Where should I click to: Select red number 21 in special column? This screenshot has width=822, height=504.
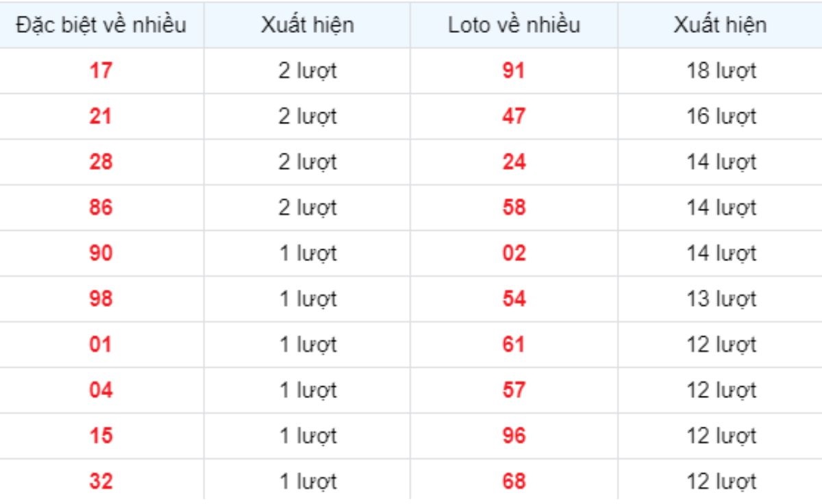point(101,116)
